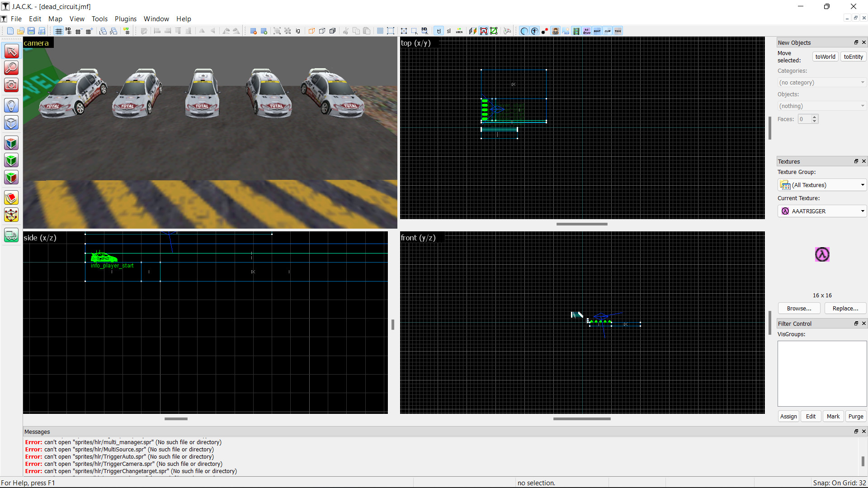
Task: Open the Current Texture dropdown showing AAATRIGGER
Action: (x=862, y=211)
